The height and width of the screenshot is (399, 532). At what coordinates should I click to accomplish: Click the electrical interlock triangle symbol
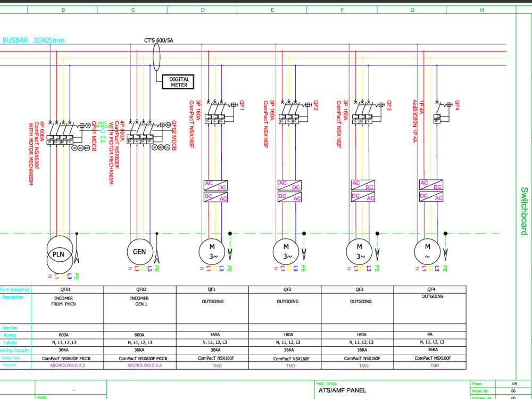click(x=103, y=130)
